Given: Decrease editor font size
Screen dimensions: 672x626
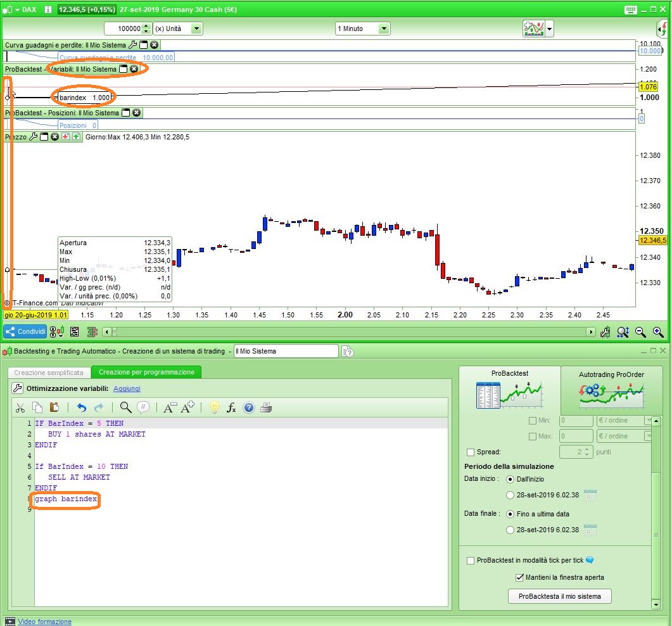Looking at the screenshot, I should point(170,408).
